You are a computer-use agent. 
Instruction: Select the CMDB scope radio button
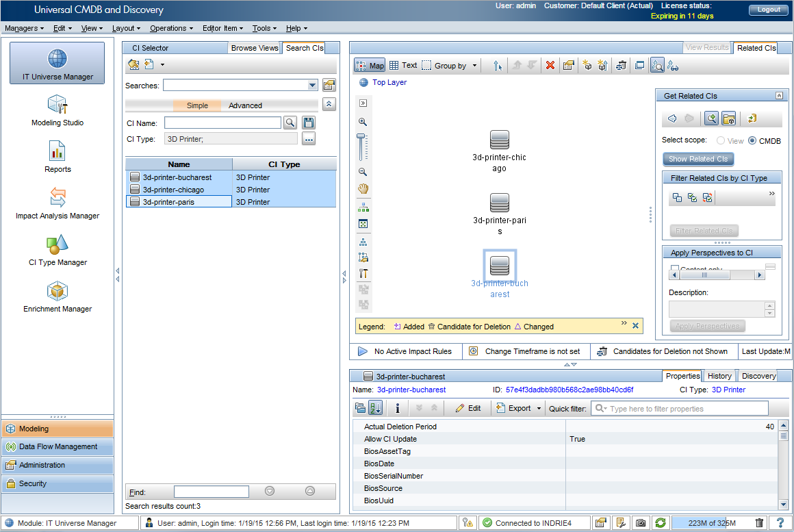click(752, 141)
